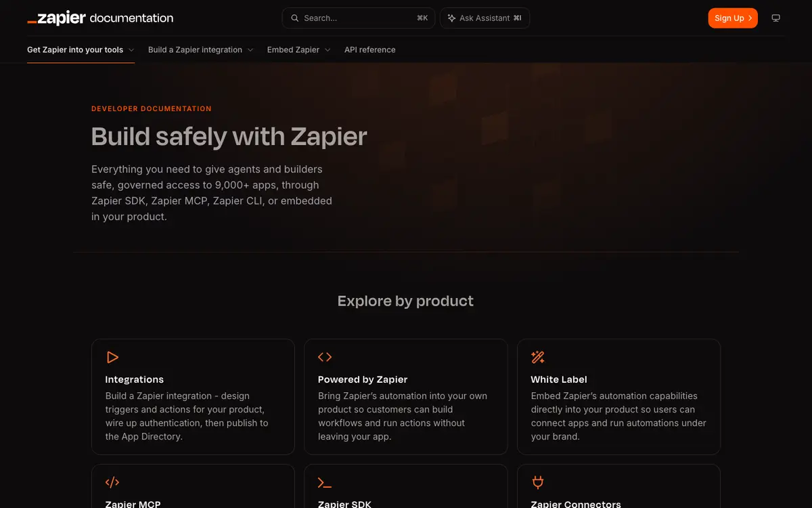Click the Explore by product heading
The height and width of the screenshot is (508, 812).
click(405, 301)
